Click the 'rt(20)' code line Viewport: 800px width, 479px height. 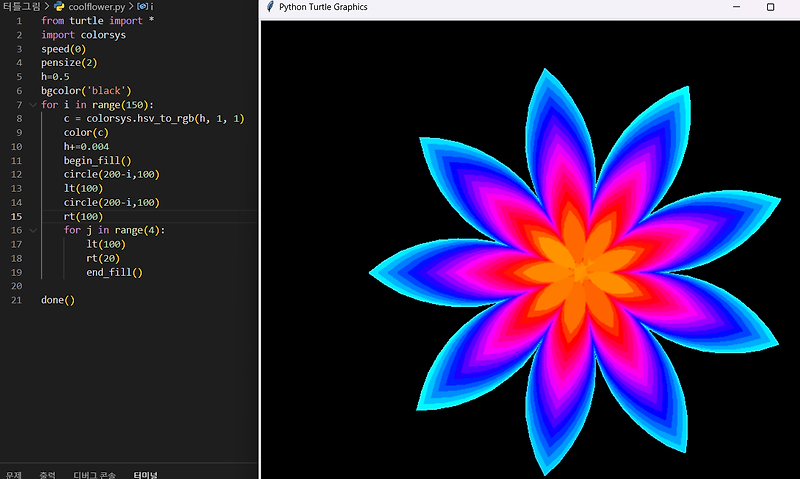point(103,258)
